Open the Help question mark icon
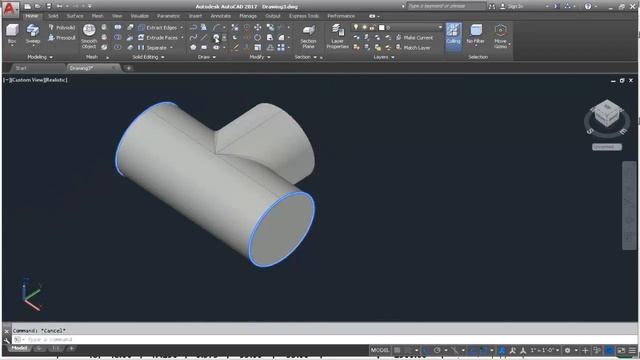The height and width of the screenshot is (360, 640). point(588,7)
